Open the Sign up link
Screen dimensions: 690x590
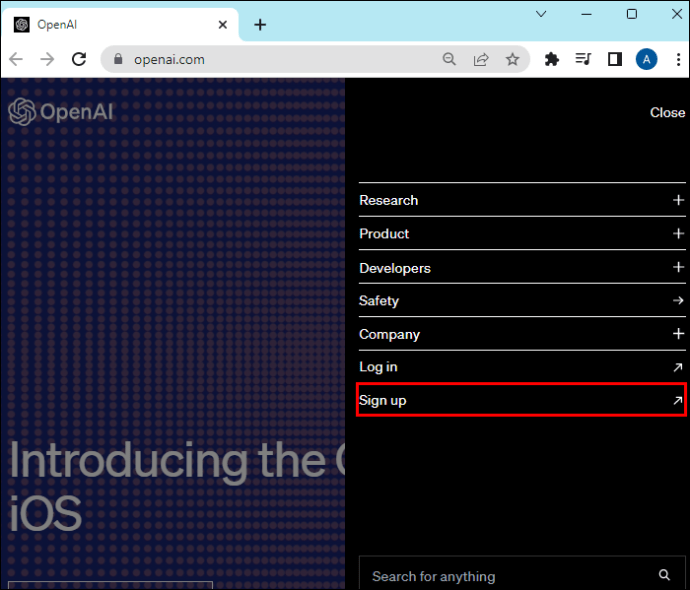point(522,400)
